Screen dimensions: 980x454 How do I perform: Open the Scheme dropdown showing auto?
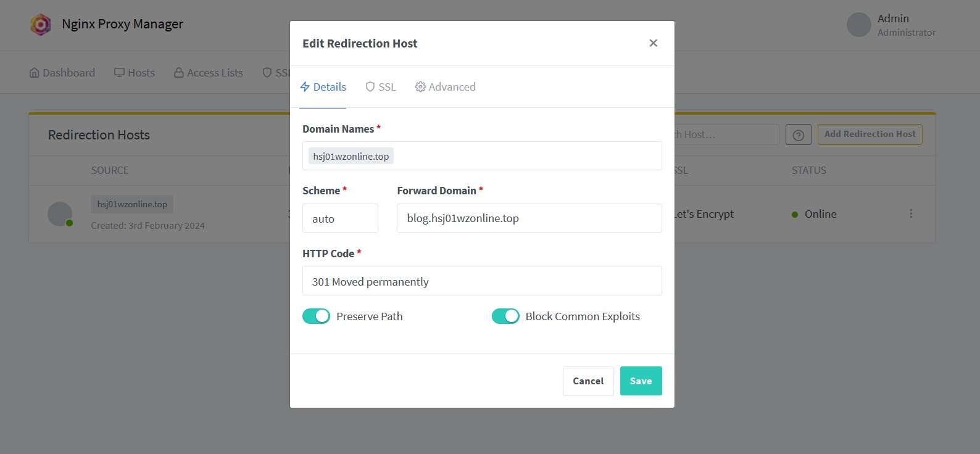click(x=340, y=218)
